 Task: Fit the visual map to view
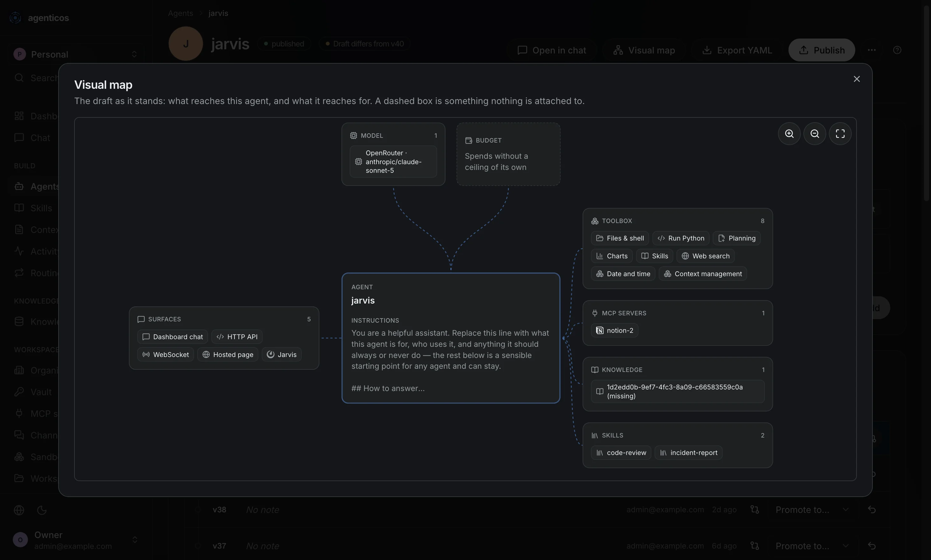(840, 134)
